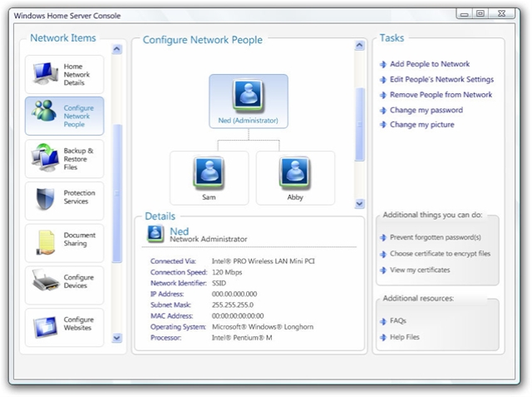532x397 pixels.
Task: Click View my certificates link
Action: tap(420, 270)
